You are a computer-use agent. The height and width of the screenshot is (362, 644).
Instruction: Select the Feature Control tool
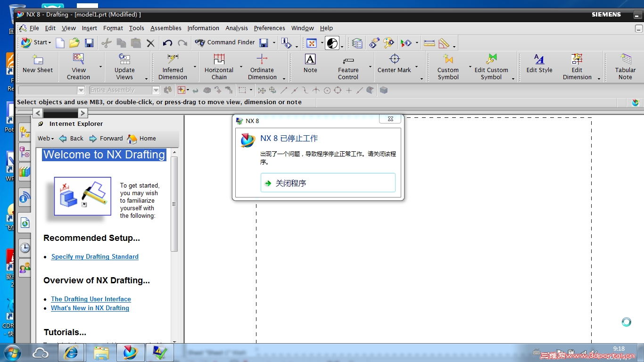click(348, 66)
